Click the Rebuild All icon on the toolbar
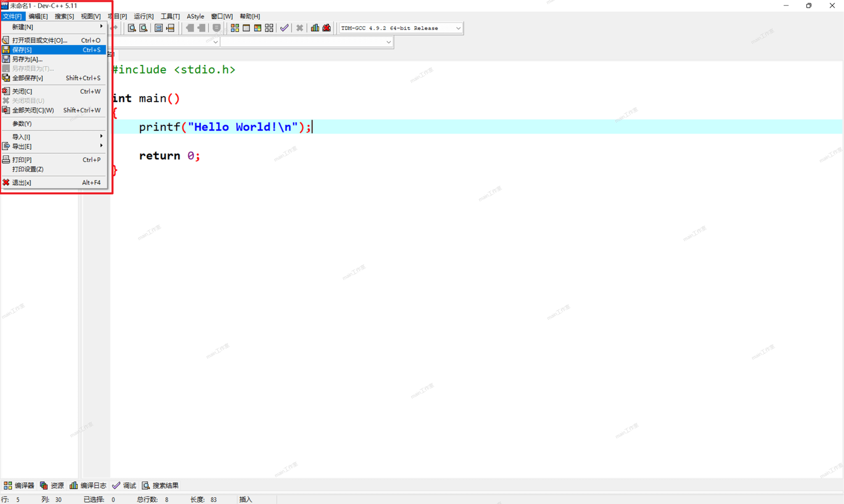The height and width of the screenshot is (504, 844). (268, 28)
